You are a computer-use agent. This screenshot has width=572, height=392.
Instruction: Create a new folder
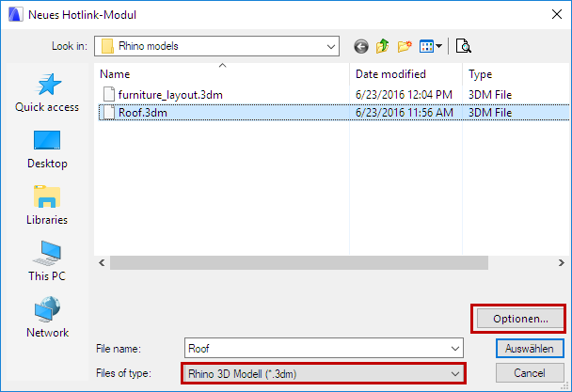tap(405, 46)
